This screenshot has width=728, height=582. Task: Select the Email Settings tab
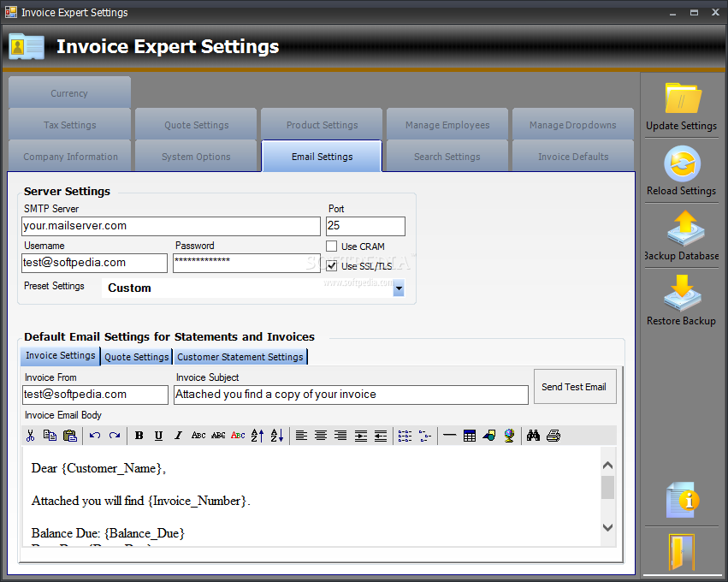coord(322,157)
